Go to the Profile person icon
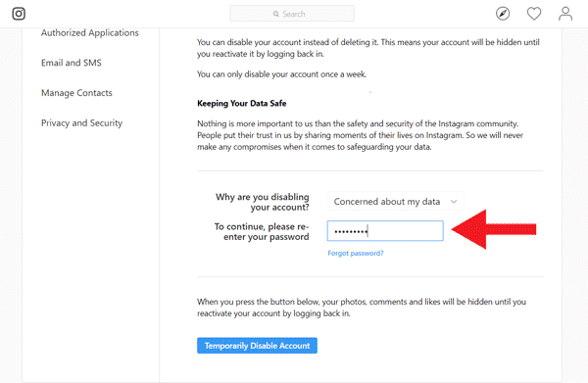 click(x=565, y=14)
